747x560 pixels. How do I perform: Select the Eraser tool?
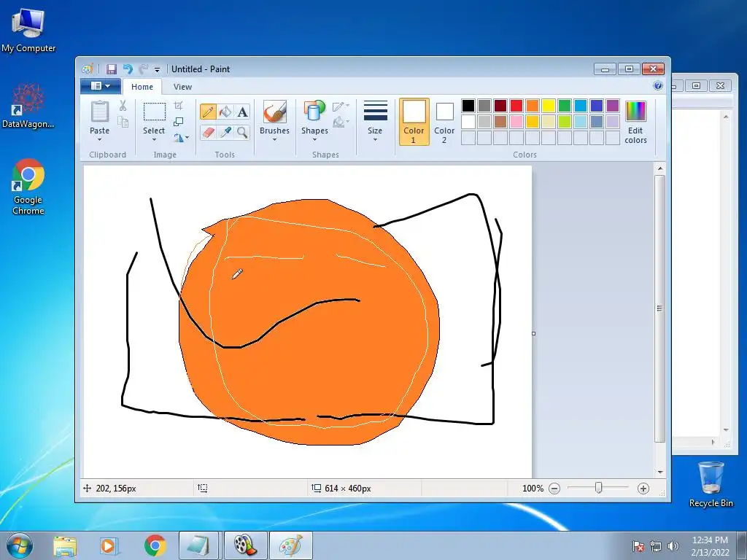(208, 132)
